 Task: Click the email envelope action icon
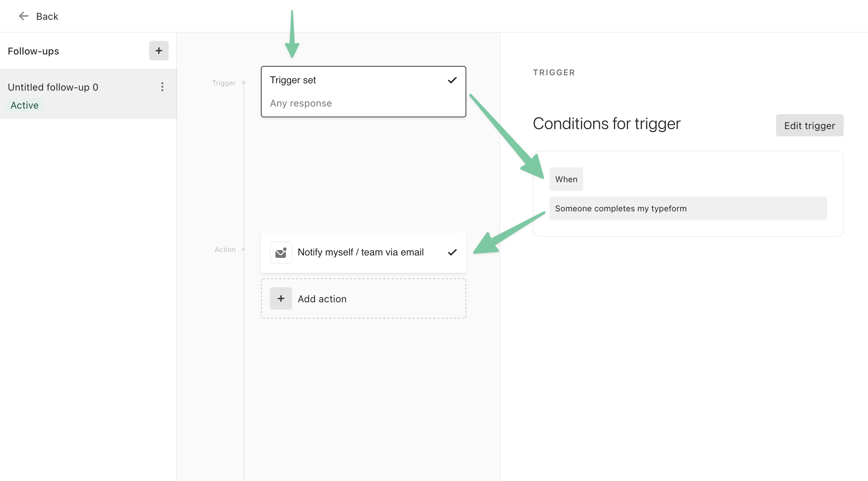(281, 253)
